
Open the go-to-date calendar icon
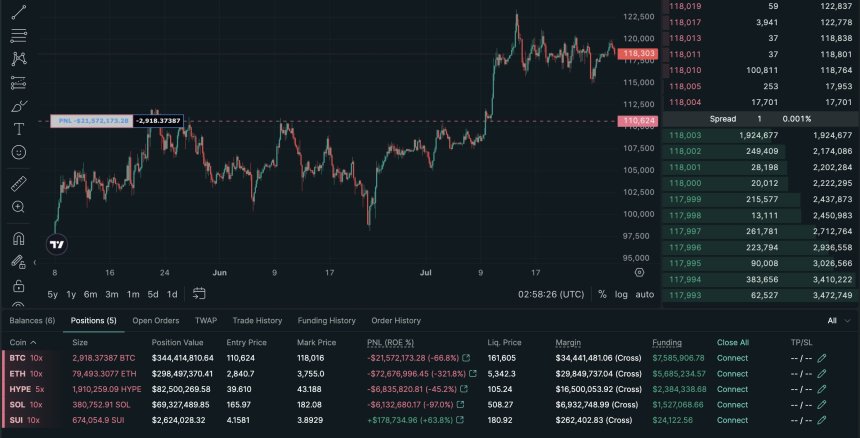(x=199, y=294)
